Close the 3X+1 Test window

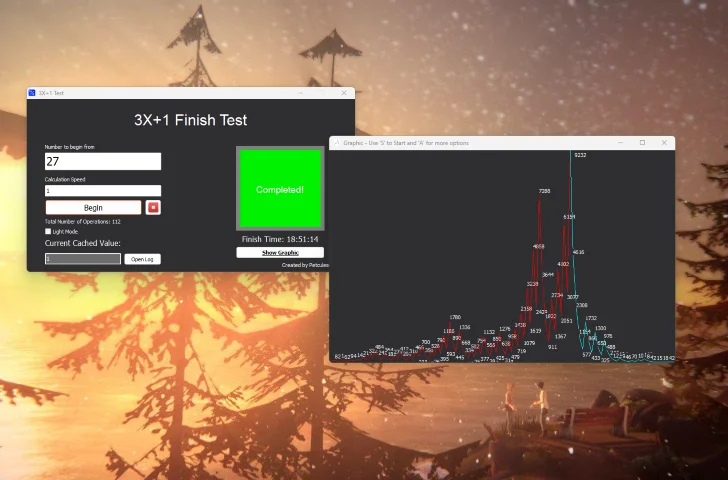pos(344,93)
